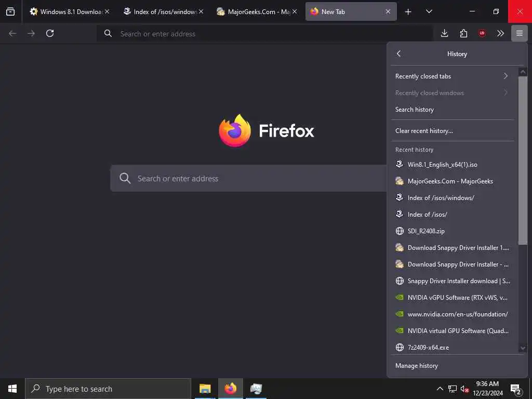Open a new tab with plus button
The width and height of the screenshot is (532, 399).
pyautogui.click(x=408, y=11)
